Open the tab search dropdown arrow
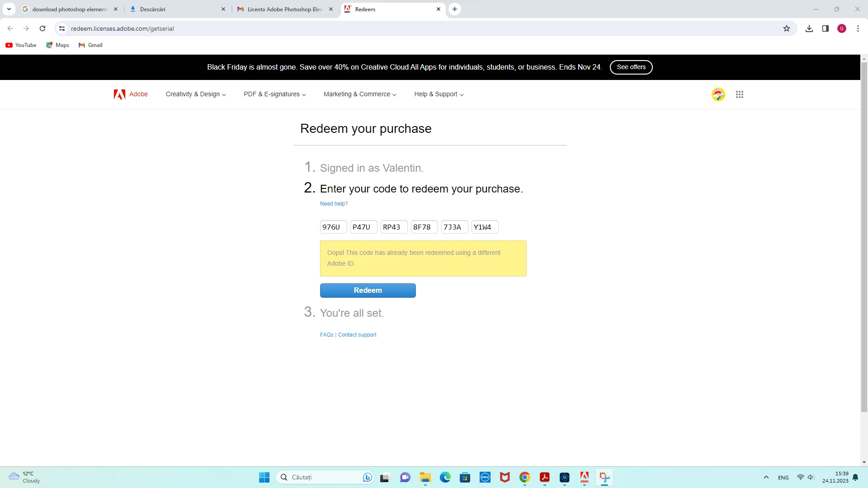Screen dimensions: 868x488 [9, 9]
